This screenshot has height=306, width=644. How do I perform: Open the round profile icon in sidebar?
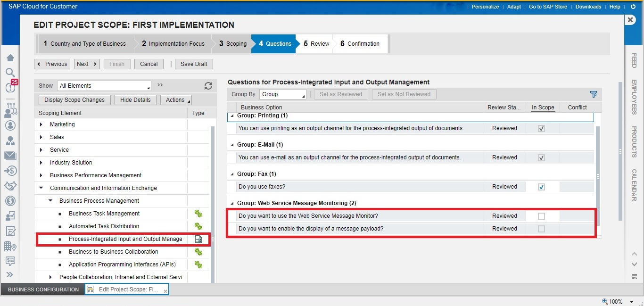pyautogui.click(x=10, y=125)
